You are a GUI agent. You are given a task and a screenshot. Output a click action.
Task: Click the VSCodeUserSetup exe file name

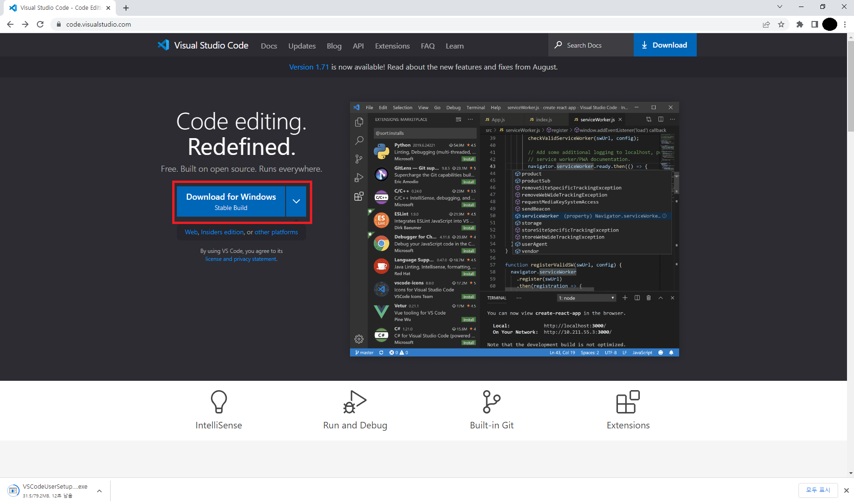tap(55, 486)
